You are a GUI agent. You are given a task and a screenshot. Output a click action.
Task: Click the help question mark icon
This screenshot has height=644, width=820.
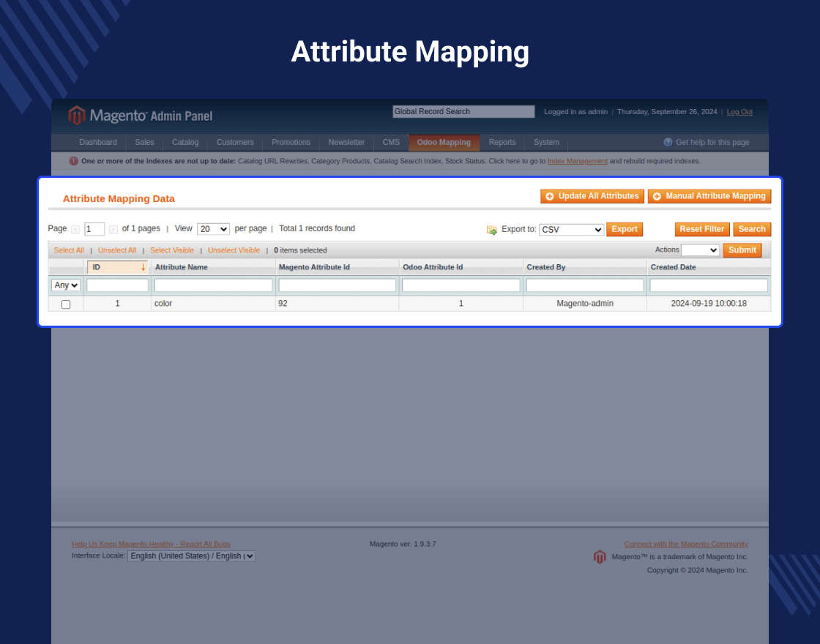click(668, 142)
